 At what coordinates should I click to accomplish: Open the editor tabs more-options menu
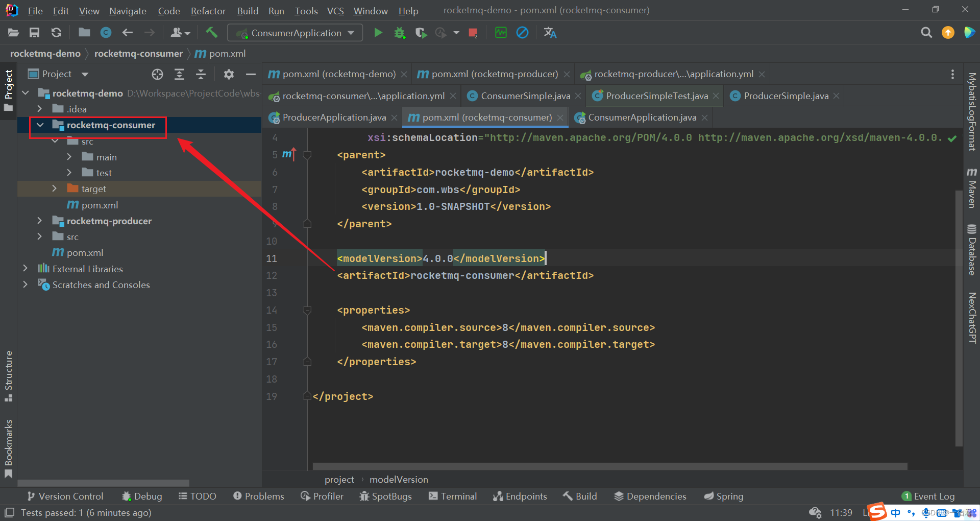point(952,75)
